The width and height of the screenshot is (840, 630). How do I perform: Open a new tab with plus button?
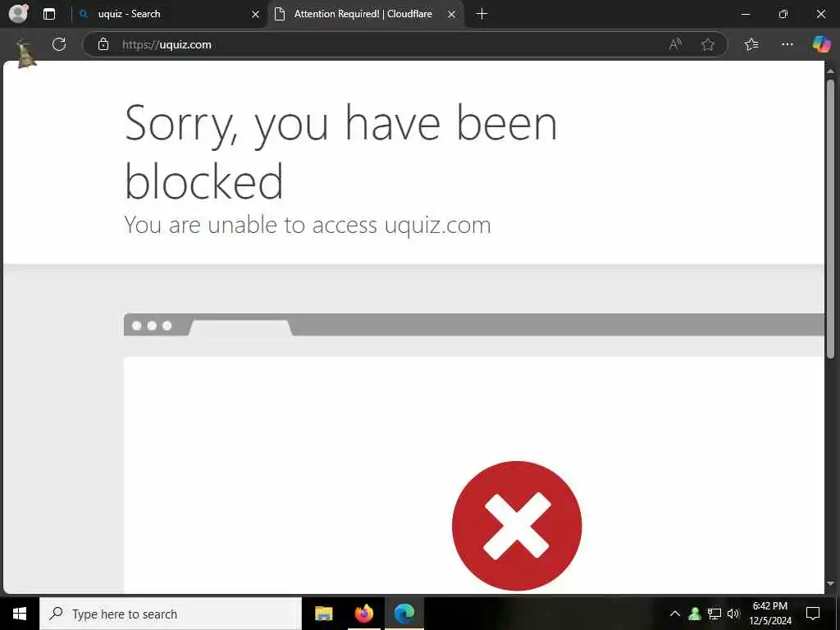(x=482, y=14)
